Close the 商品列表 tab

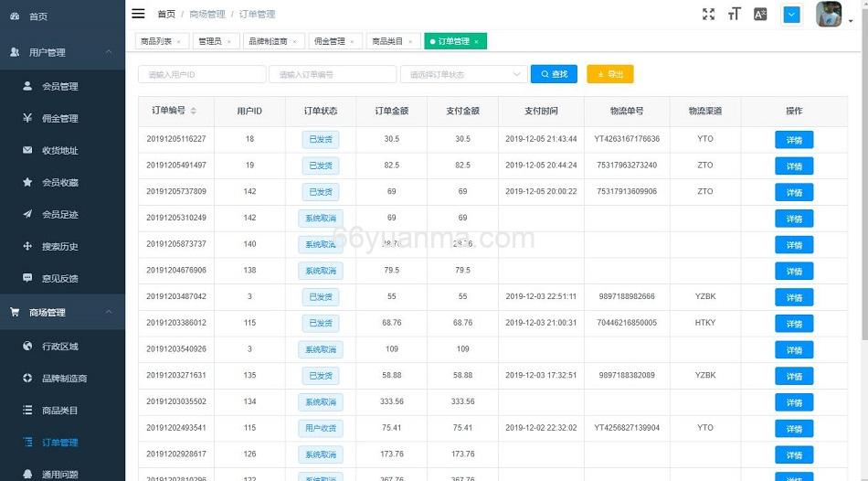coord(178,41)
